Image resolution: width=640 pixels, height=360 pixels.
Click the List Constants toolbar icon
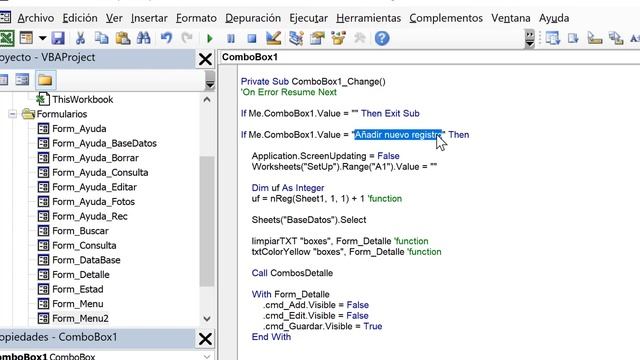coord(573,38)
